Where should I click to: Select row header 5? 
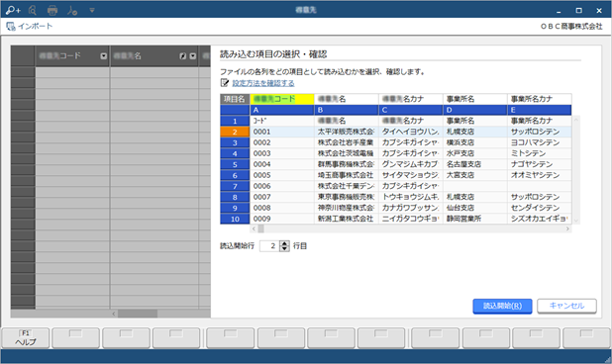coord(235,164)
